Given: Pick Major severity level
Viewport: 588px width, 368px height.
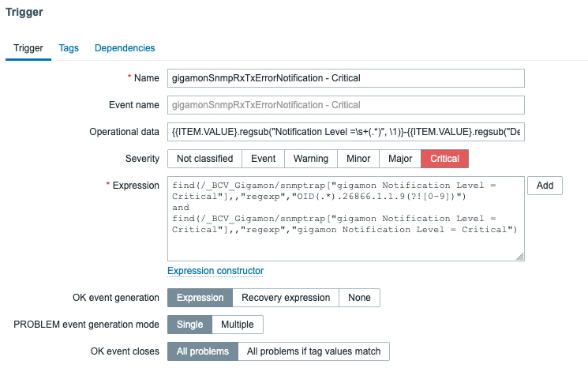Looking at the screenshot, I should (x=400, y=159).
